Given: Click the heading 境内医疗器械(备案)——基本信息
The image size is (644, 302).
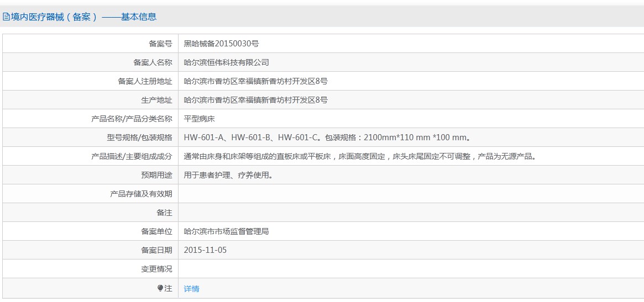Looking at the screenshot, I should 83,17.
